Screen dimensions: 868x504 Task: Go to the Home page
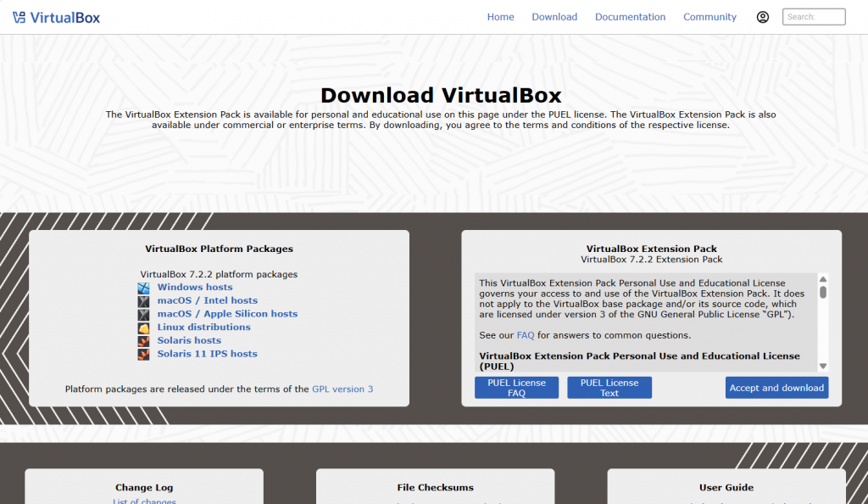[500, 17]
